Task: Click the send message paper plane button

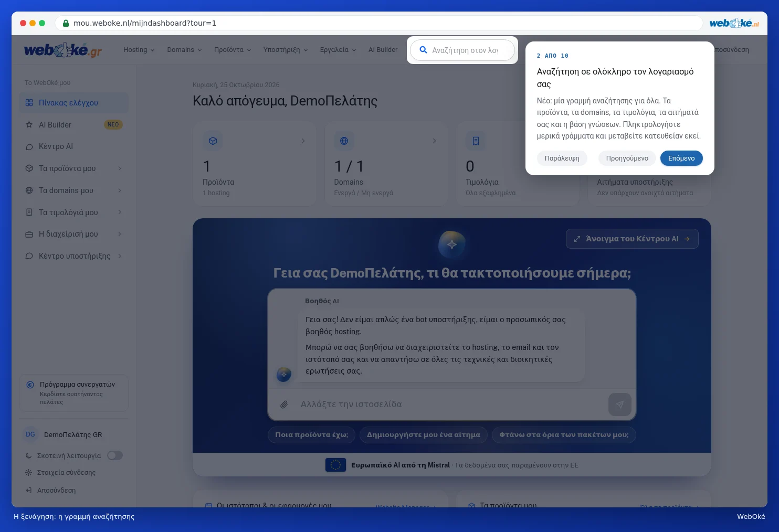Action: [620, 405]
